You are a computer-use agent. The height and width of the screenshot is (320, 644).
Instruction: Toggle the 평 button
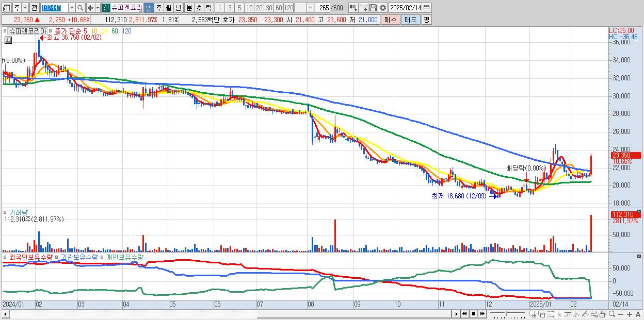[426, 20]
